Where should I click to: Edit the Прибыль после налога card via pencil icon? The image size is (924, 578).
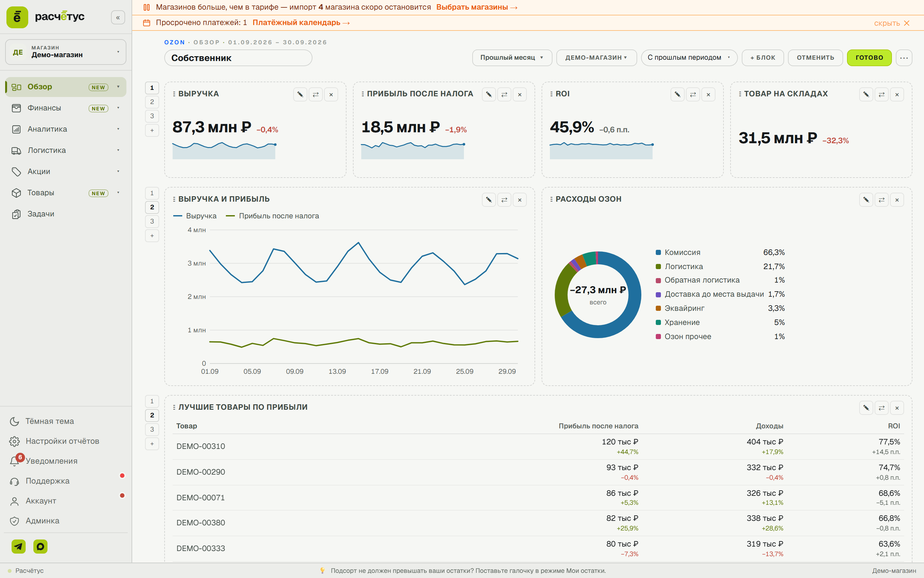[489, 94]
